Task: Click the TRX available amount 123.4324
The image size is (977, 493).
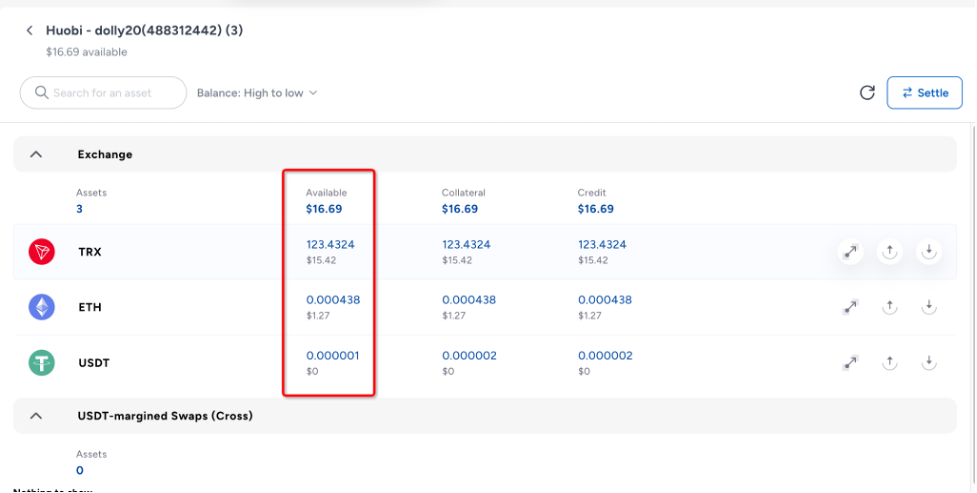Action: click(330, 244)
